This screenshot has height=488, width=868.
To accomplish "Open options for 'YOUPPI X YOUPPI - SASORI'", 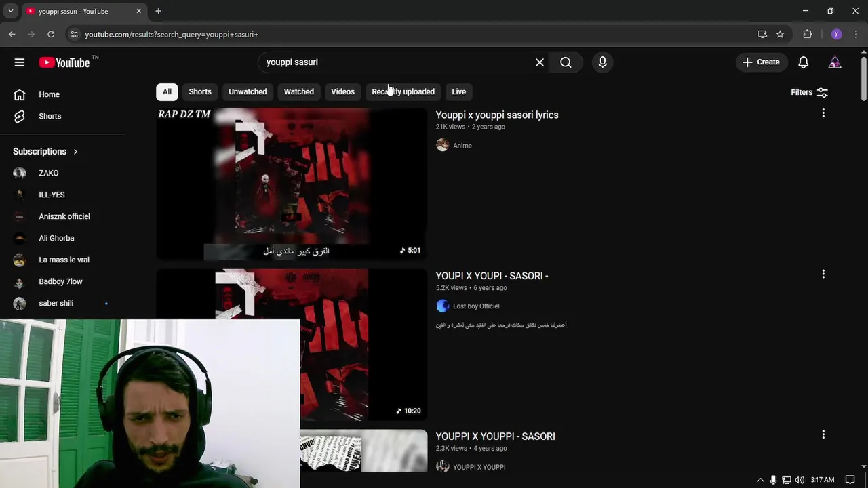I will [x=823, y=434].
